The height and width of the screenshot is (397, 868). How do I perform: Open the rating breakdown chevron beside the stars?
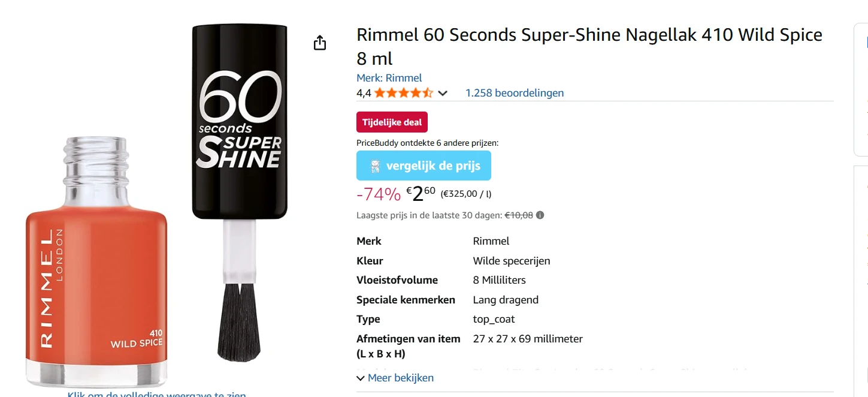click(443, 93)
